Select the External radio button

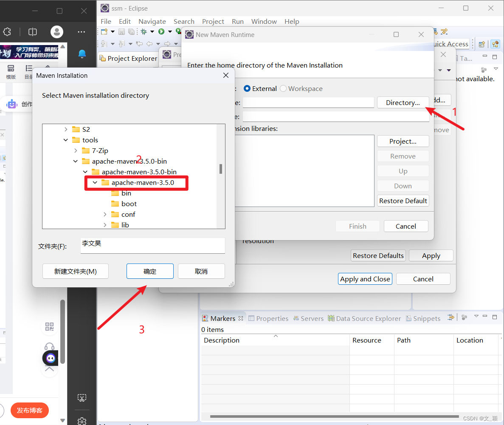(246, 88)
